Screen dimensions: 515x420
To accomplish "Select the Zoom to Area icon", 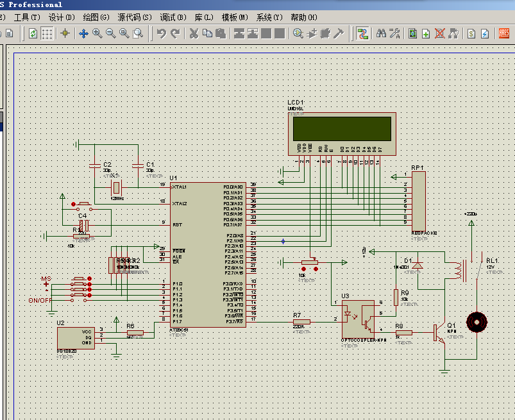I will coord(138,33).
